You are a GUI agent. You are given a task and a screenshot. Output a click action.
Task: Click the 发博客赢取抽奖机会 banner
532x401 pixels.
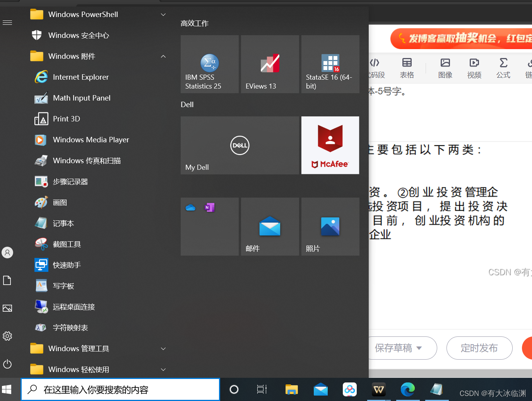(x=461, y=38)
